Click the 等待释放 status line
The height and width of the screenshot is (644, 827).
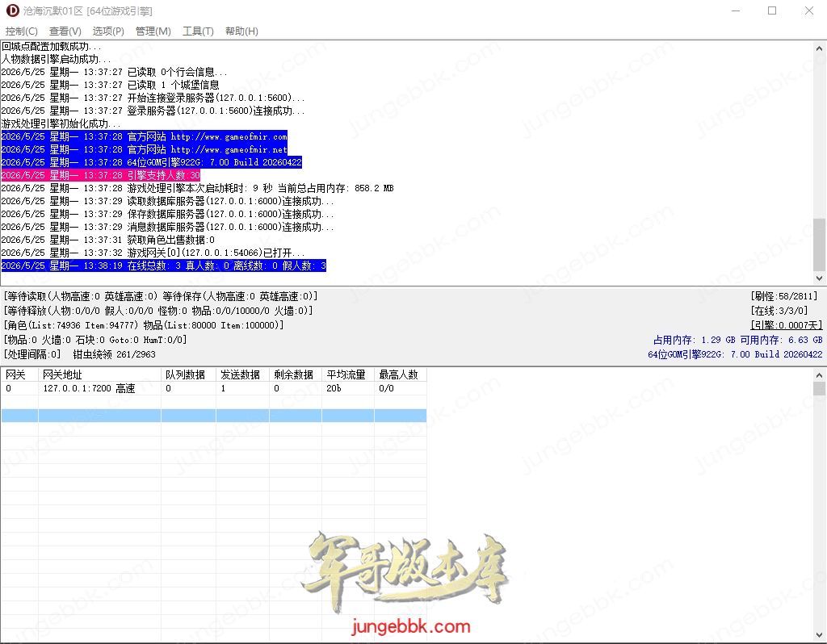click(158, 311)
